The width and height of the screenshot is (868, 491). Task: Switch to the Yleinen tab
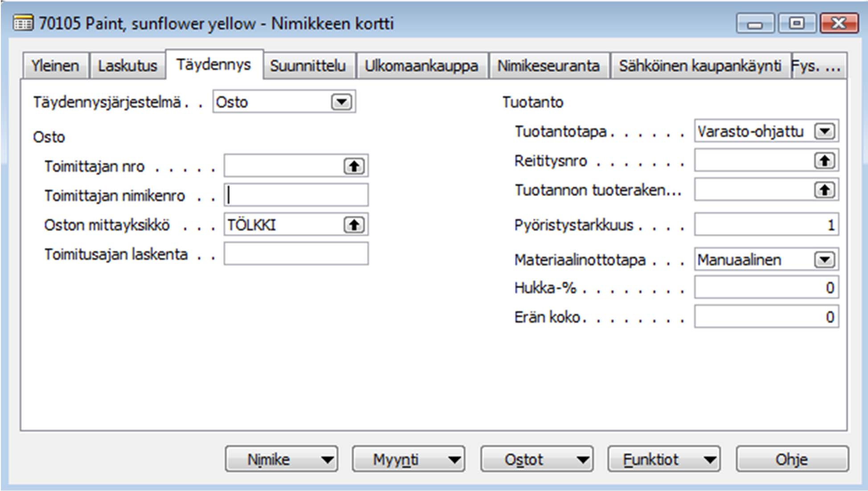55,66
